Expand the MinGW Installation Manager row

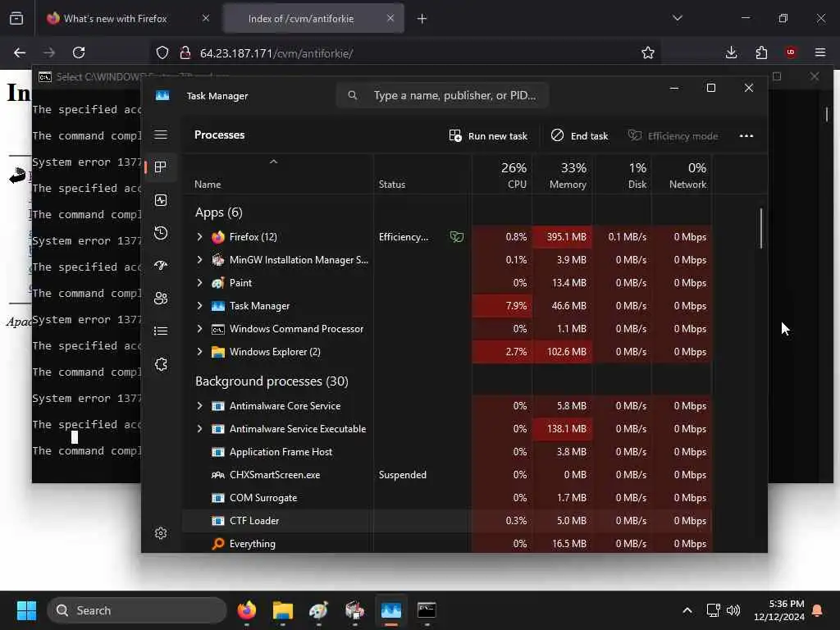click(x=200, y=260)
